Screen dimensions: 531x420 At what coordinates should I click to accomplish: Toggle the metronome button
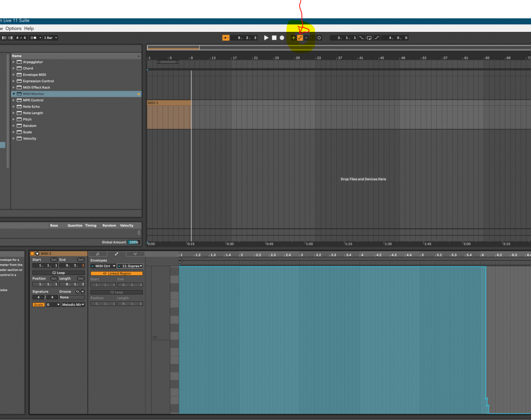34,38
